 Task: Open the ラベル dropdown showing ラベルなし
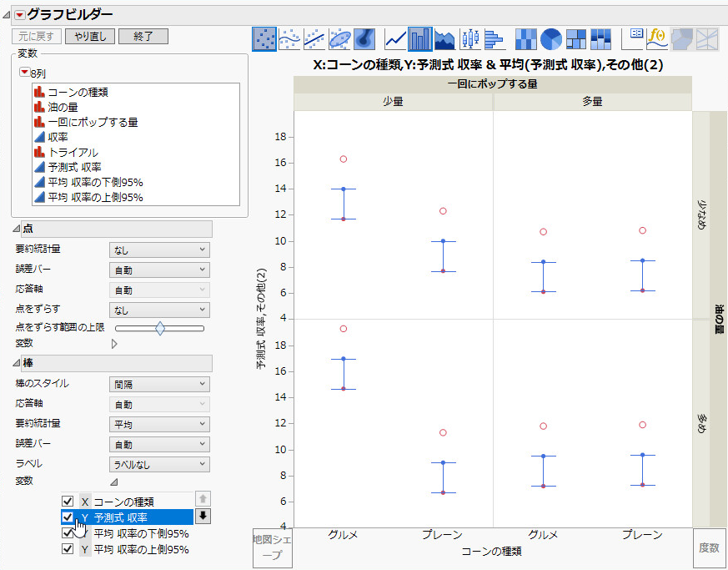click(x=159, y=464)
